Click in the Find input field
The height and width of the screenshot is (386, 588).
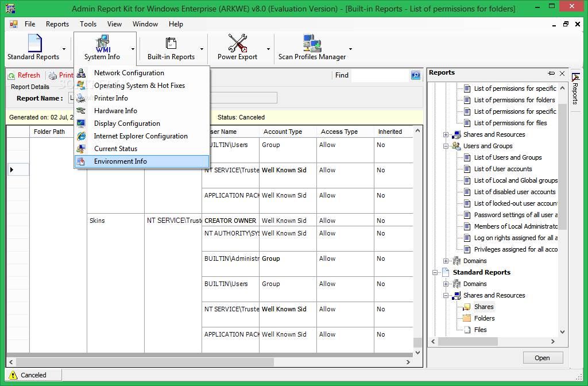380,75
